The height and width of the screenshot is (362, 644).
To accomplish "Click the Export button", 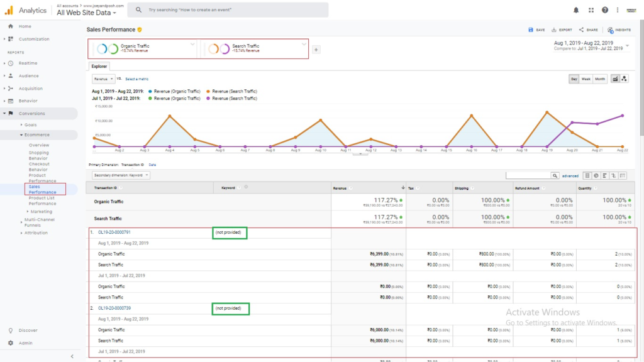I will (562, 30).
